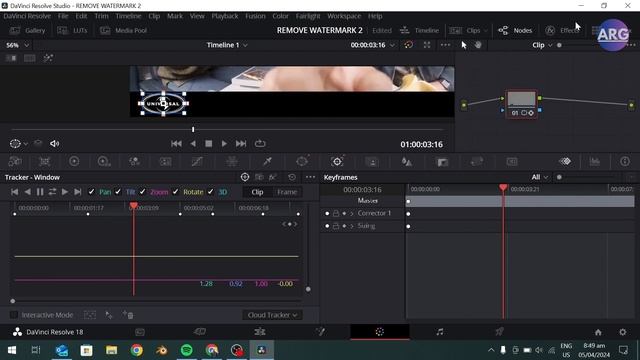Open the Color menu

(x=280, y=16)
